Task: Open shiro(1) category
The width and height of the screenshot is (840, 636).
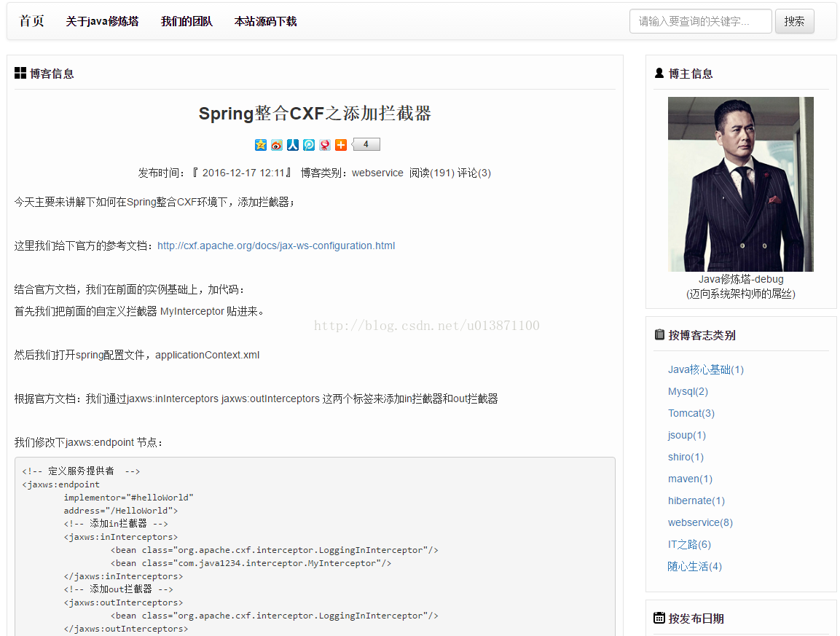Action: (x=686, y=457)
